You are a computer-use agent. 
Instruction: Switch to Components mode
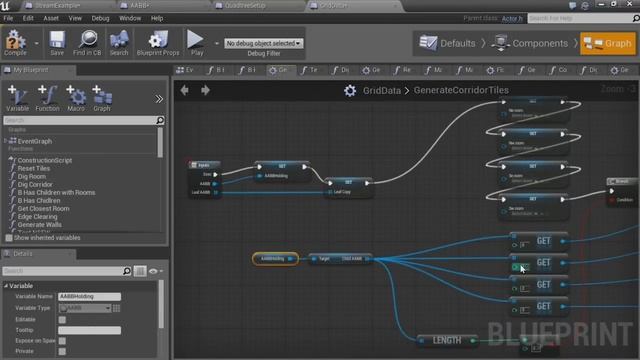point(530,43)
